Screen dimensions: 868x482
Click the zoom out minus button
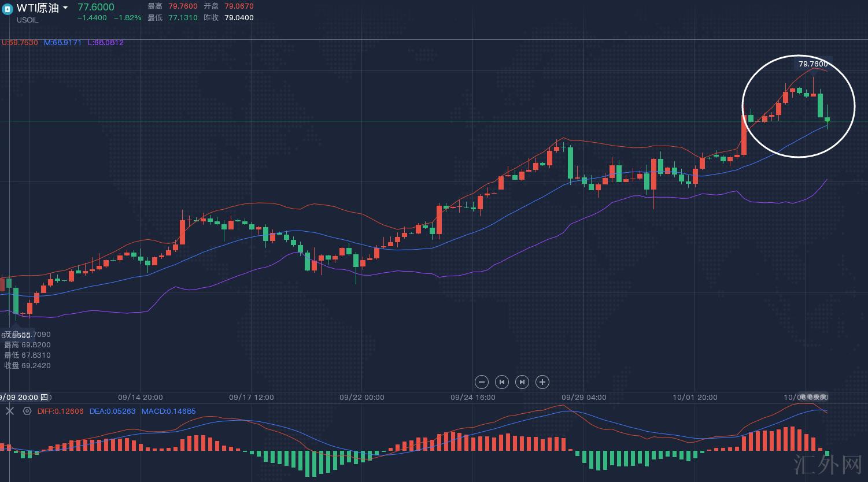click(481, 382)
